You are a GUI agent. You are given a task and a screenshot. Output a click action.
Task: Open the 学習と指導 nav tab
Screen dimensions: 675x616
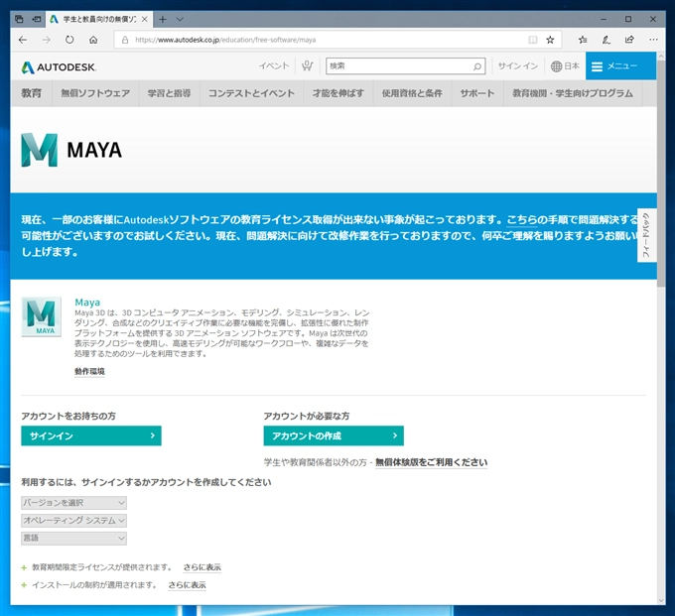169,93
